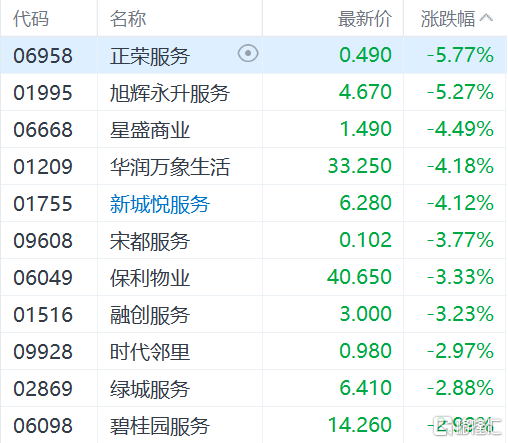Click the -4.49% change value
This screenshot has width=508, height=443.
(460, 129)
